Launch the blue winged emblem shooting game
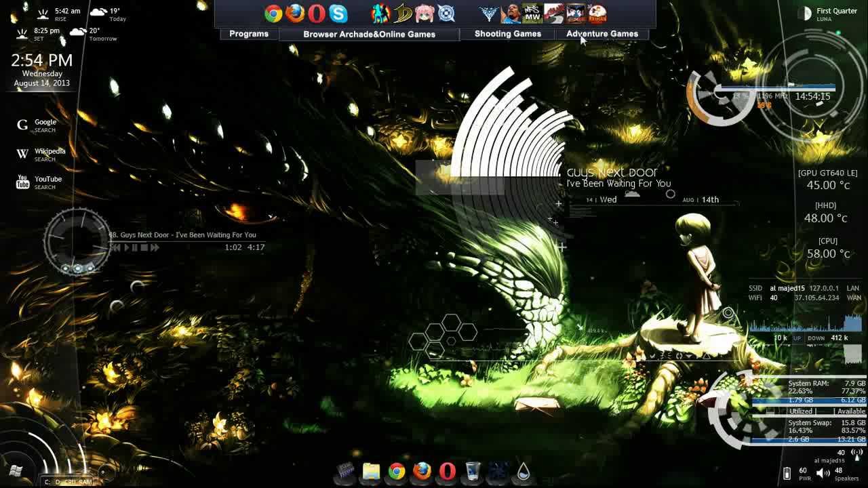868x488 pixels. (488, 14)
